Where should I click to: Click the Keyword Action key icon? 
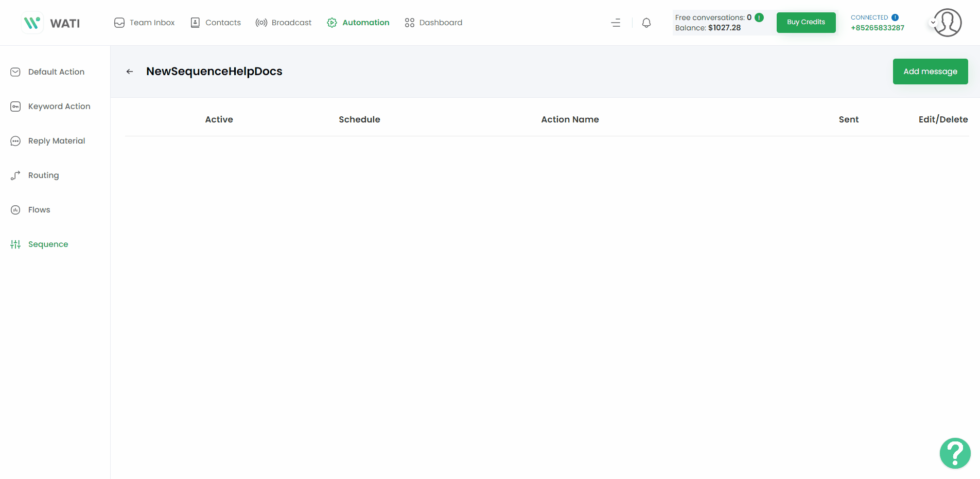[15, 107]
